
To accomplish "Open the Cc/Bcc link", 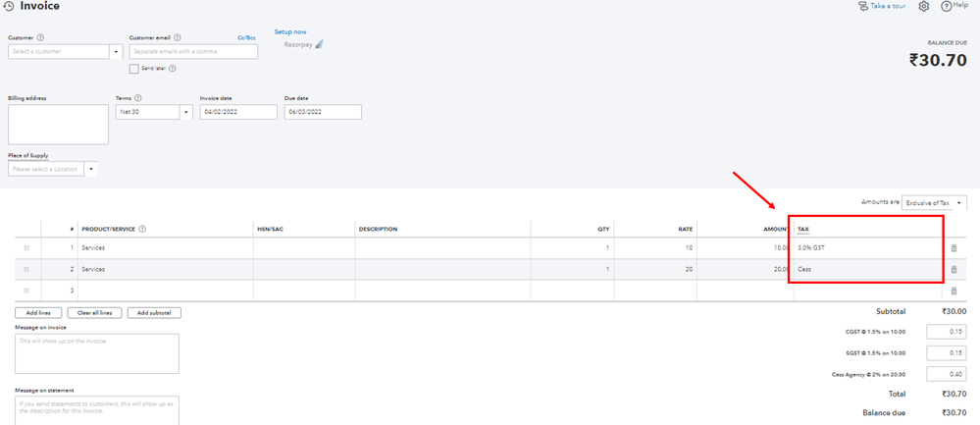I will [x=247, y=38].
